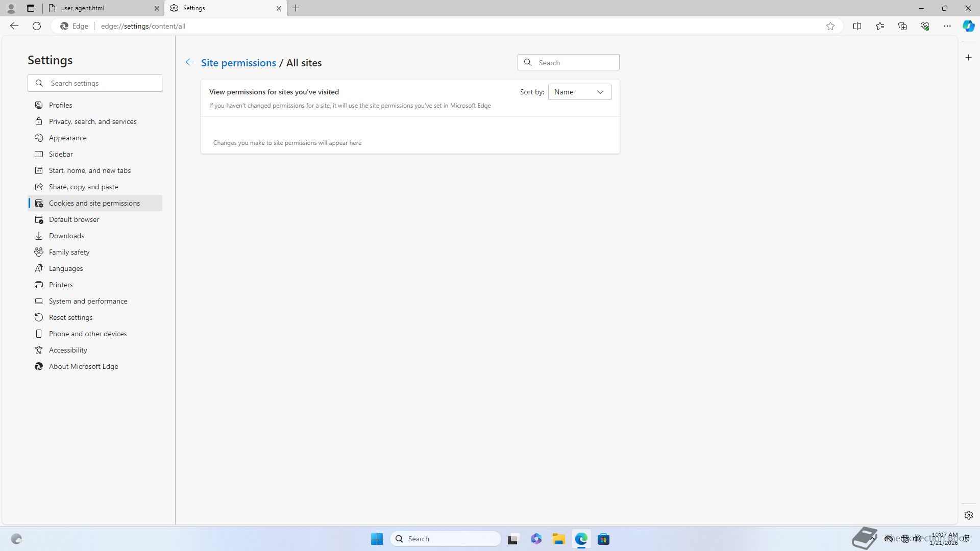Click the sidebar customize gear icon

click(968, 515)
